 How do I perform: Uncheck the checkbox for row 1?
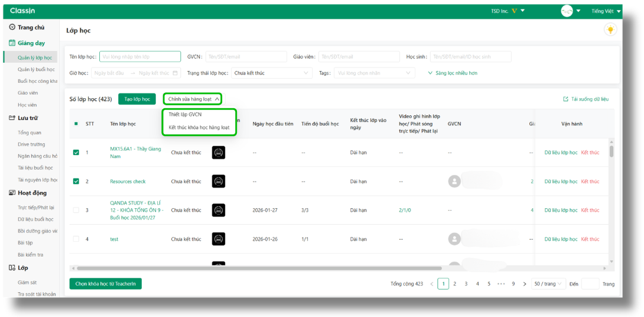[76, 153]
